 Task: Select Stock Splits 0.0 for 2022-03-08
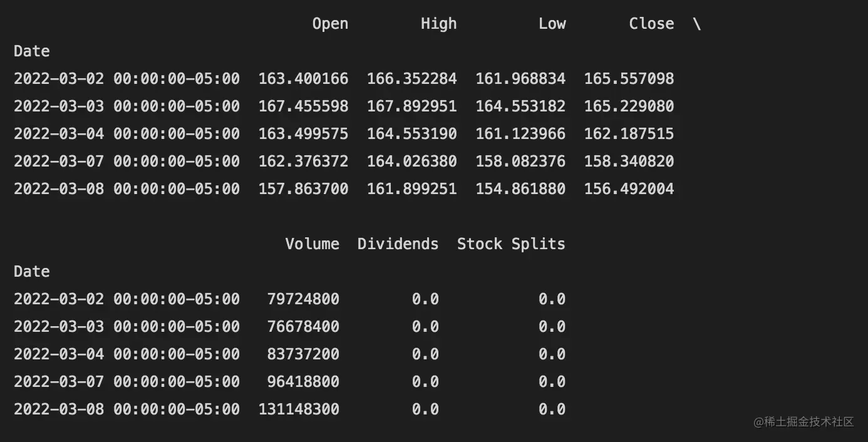coord(552,409)
